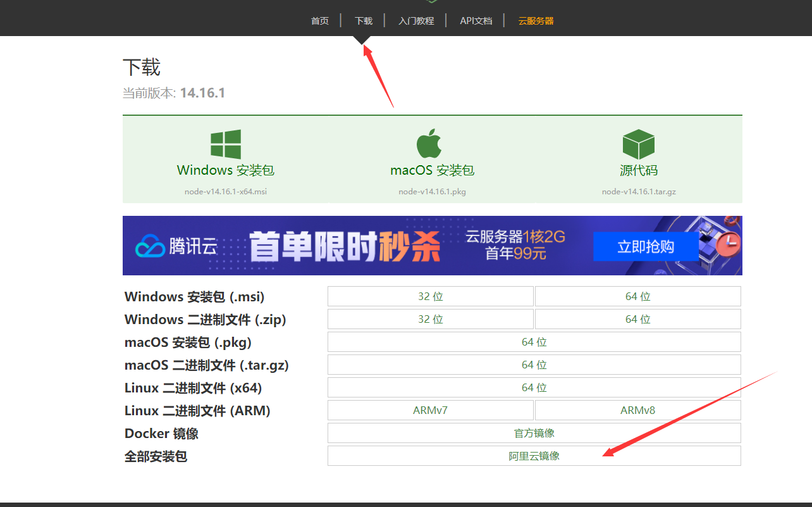Click the Tencent Cloud logo in banner

(x=176, y=246)
